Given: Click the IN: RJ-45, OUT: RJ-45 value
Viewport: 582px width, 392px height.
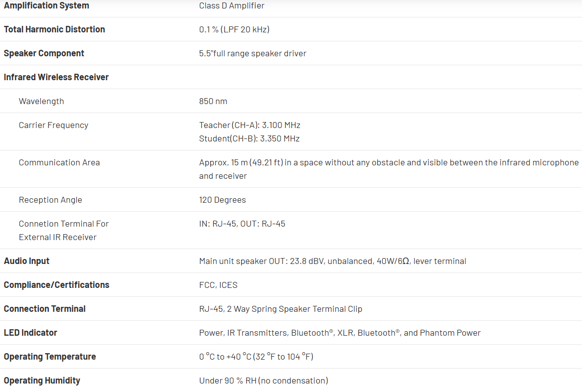Looking at the screenshot, I should click(x=242, y=224).
